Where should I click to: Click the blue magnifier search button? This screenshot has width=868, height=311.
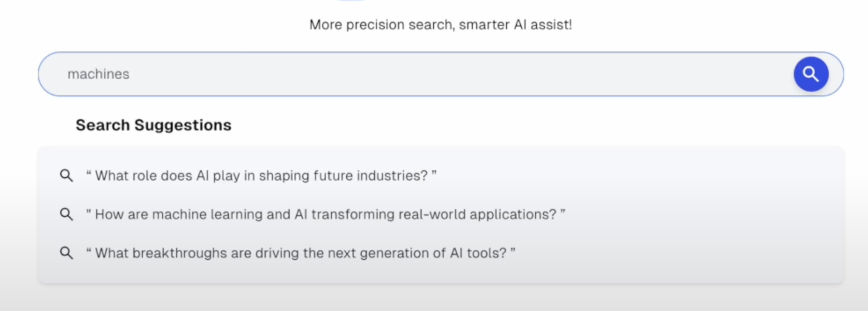coord(811,74)
